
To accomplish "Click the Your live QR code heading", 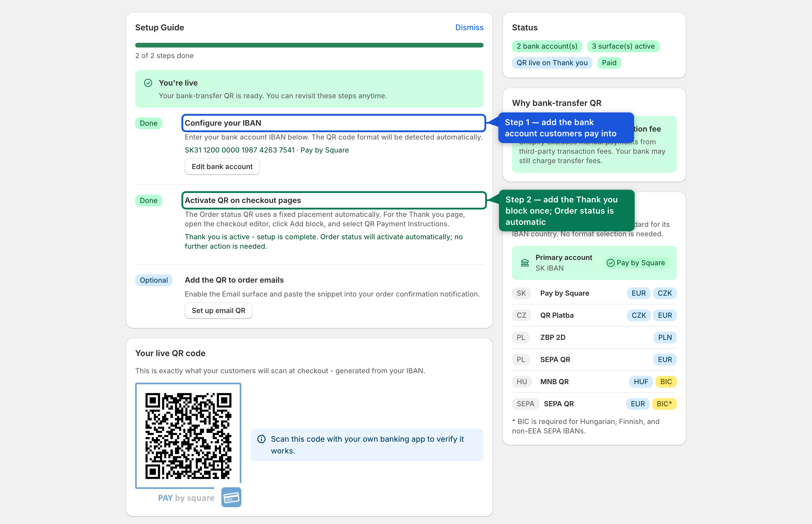I will coord(170,353).
